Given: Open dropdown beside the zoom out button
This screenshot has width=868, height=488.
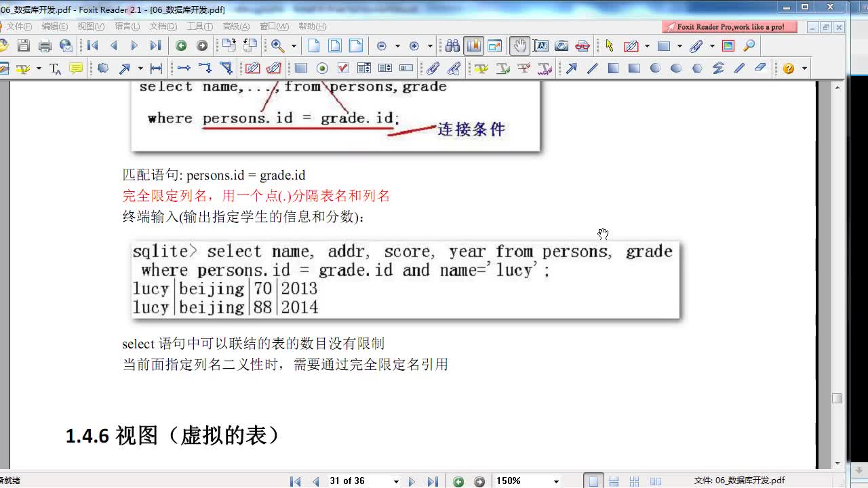Looking at the screenshot, I should point(397,46).
